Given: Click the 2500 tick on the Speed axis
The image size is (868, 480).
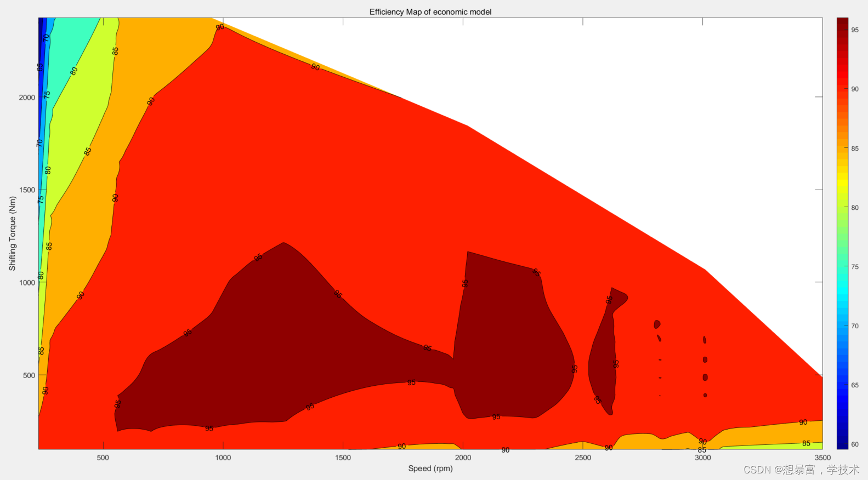Looking at the screenshot, I should 583,458.
